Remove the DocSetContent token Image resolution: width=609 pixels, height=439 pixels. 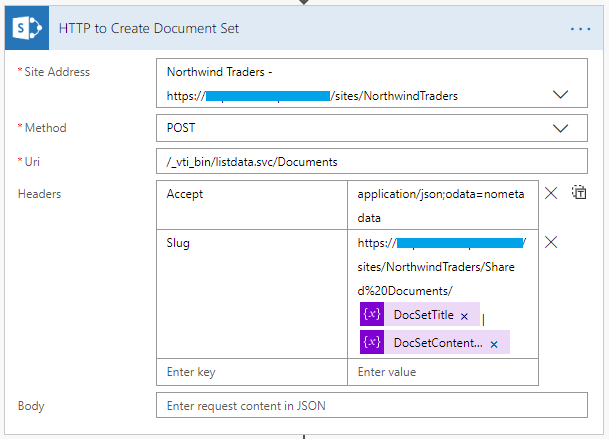click(x=494, y=343)
